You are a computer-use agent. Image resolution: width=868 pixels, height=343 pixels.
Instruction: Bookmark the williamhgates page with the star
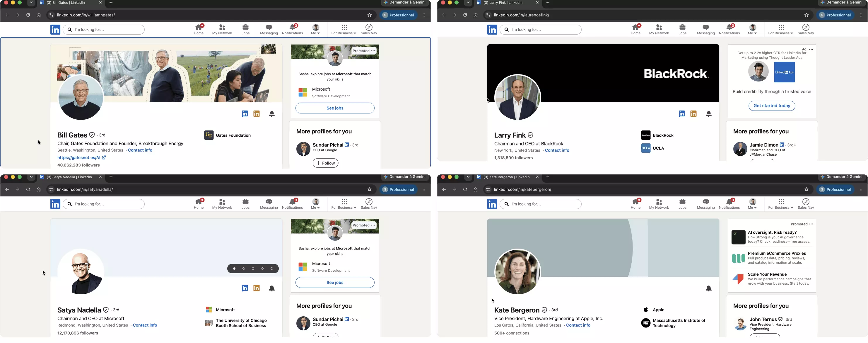click(369, 15)
